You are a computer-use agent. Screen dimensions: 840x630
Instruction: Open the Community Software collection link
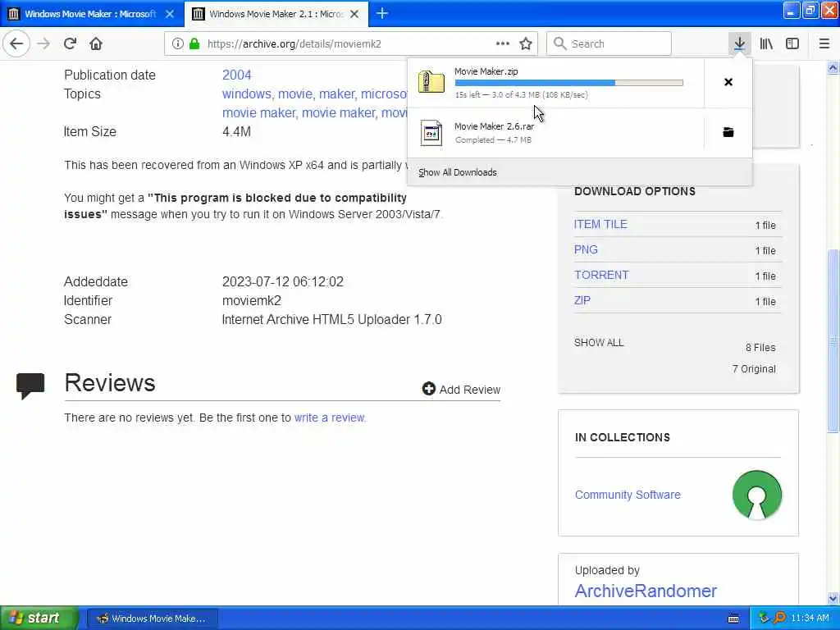(x=628, y=495)
